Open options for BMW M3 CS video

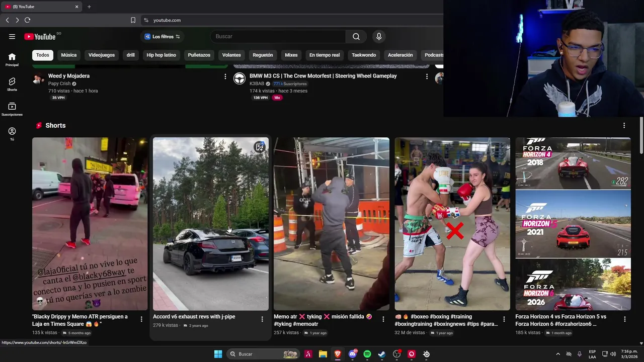[427, 76]
